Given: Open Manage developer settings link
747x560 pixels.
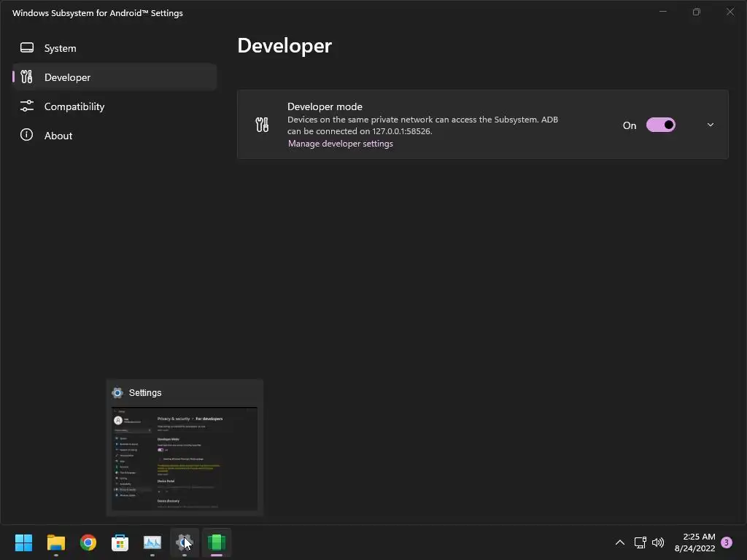Looking at the screenshot, I should (x=341, y=144).
